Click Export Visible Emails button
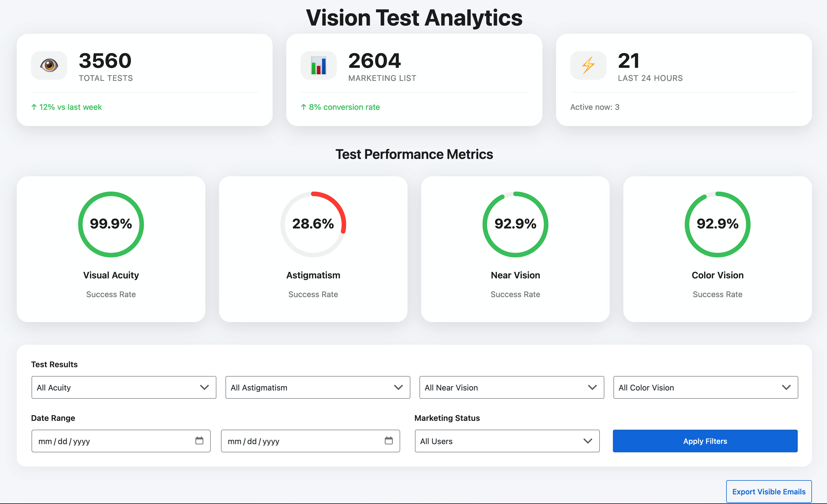 (x=768, y=491)
